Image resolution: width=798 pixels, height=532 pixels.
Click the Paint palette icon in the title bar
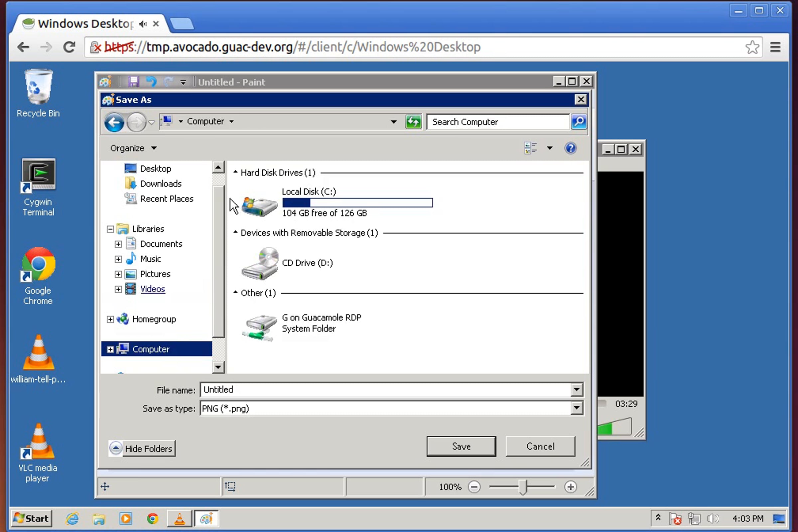[105, 82]
